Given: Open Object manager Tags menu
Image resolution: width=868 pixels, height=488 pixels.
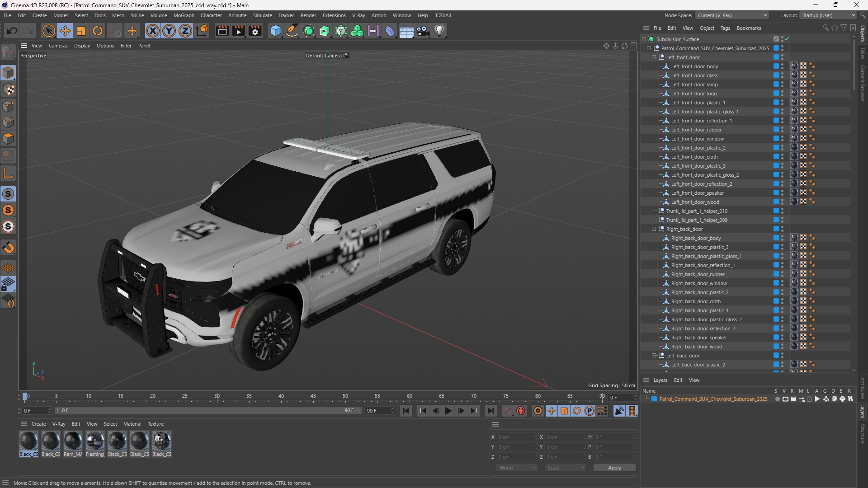Looking at the screenshot, I should pyautogui.click(x=725, y=28).
